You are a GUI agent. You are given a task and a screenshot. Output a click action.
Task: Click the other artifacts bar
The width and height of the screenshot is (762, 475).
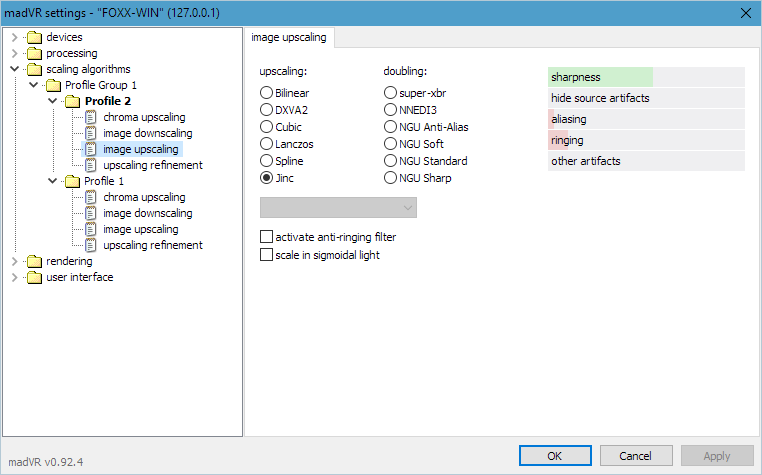click(x=646, y=161)
